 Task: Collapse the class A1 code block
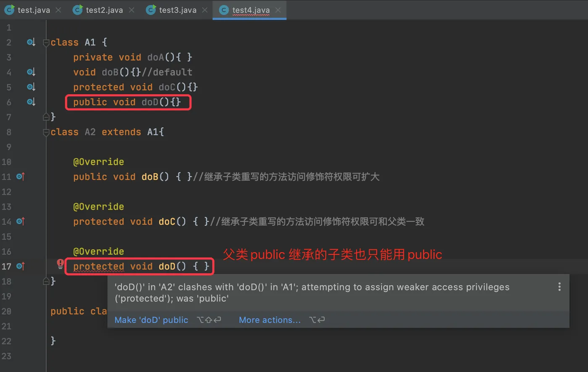tap(46, 42)
